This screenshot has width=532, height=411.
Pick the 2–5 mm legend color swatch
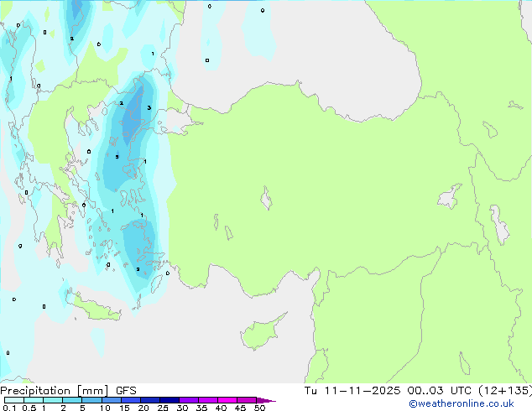(72, 400)
